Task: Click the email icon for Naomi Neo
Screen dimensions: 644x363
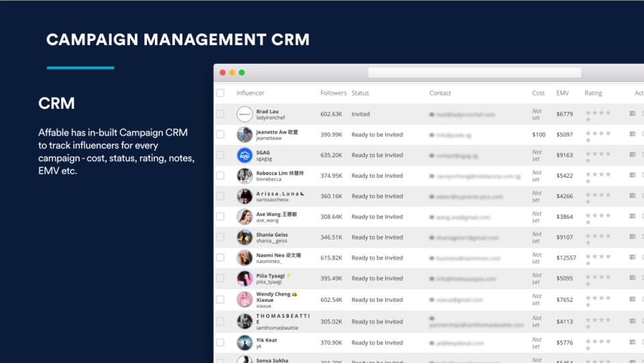Action: click(x=431, y=258)
